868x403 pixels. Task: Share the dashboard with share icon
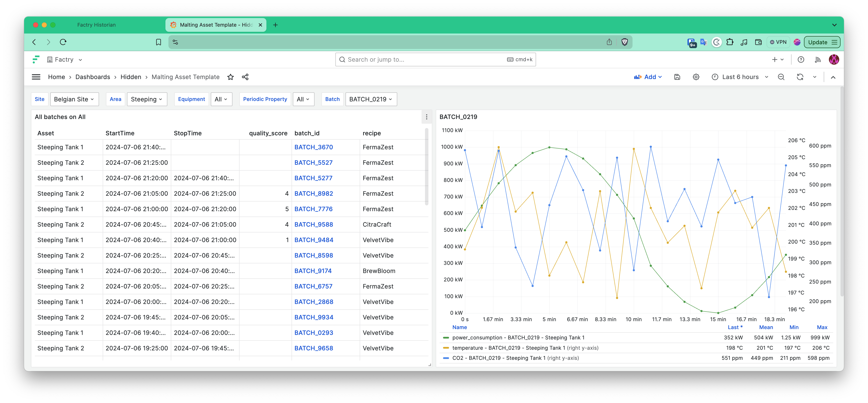tap(245, 77)
